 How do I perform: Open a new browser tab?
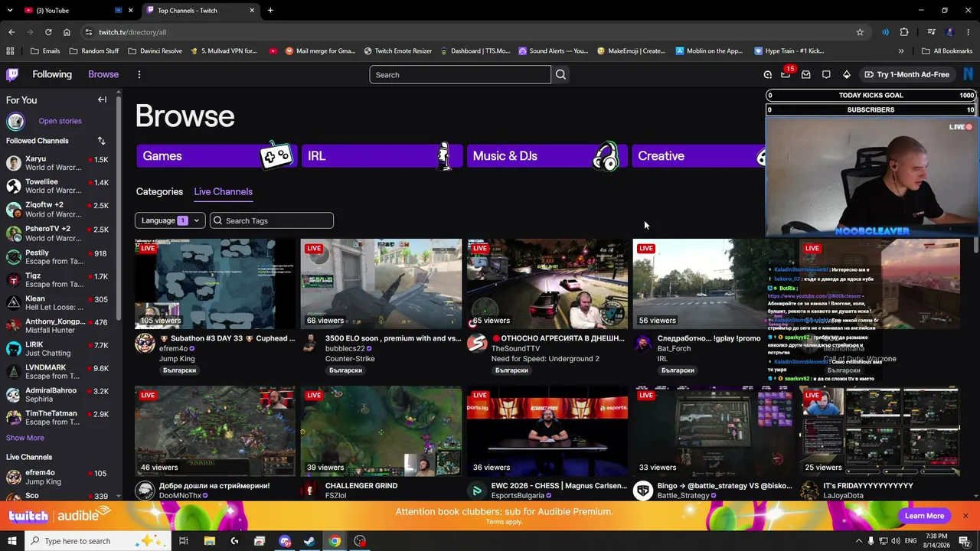[x=270, y=11]
